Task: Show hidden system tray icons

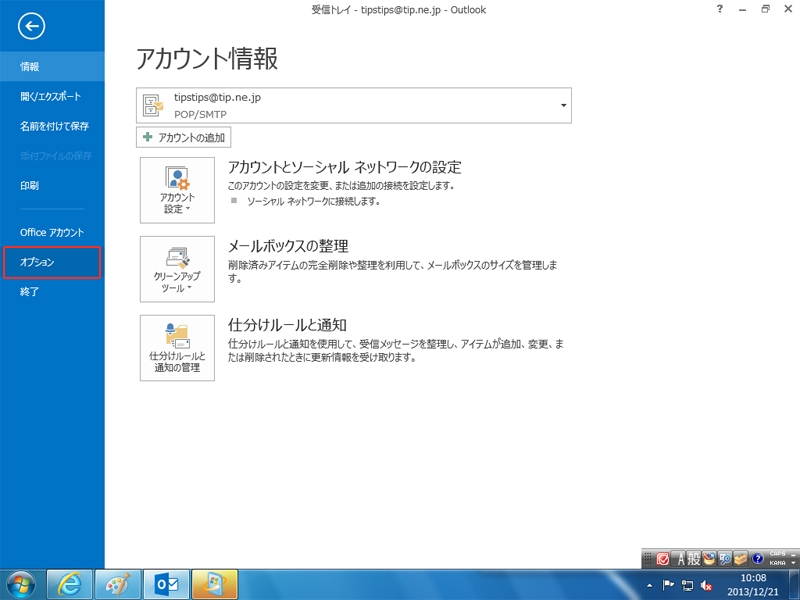Action: click(x=649, y=585)
